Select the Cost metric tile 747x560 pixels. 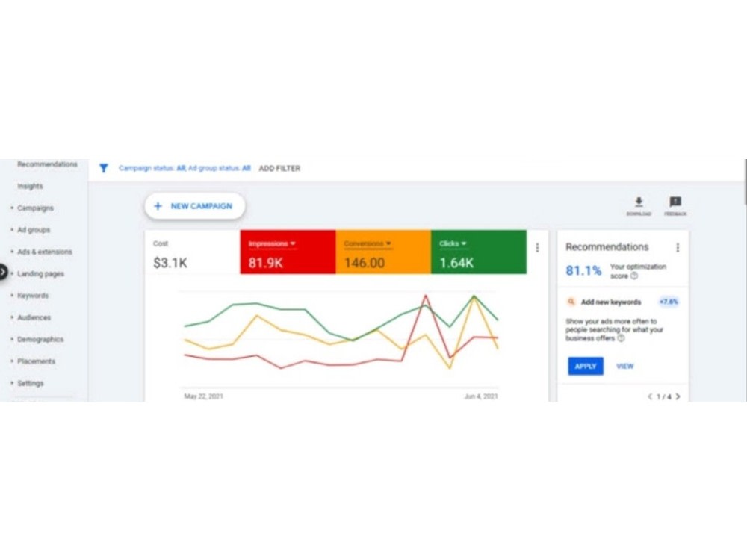(193, 252)
